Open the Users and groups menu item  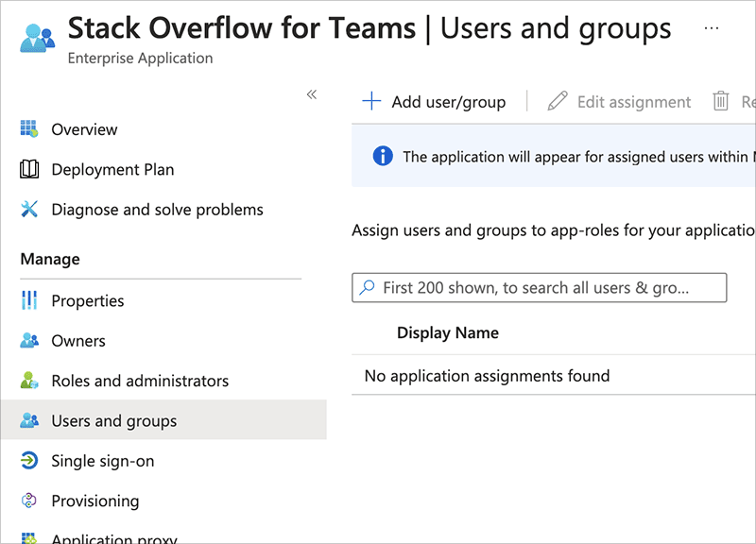coord(114,421)
